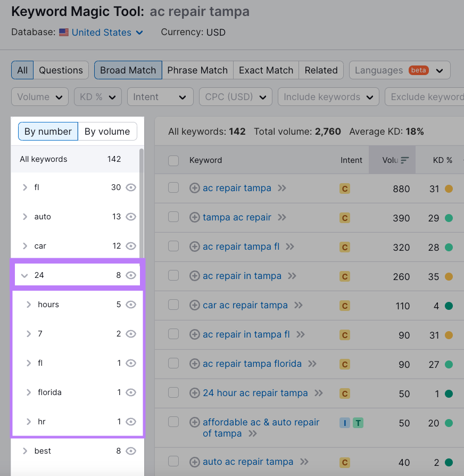Open the Languages beta dropdown
Screen dimensions: 464x476
pos(399,70)
